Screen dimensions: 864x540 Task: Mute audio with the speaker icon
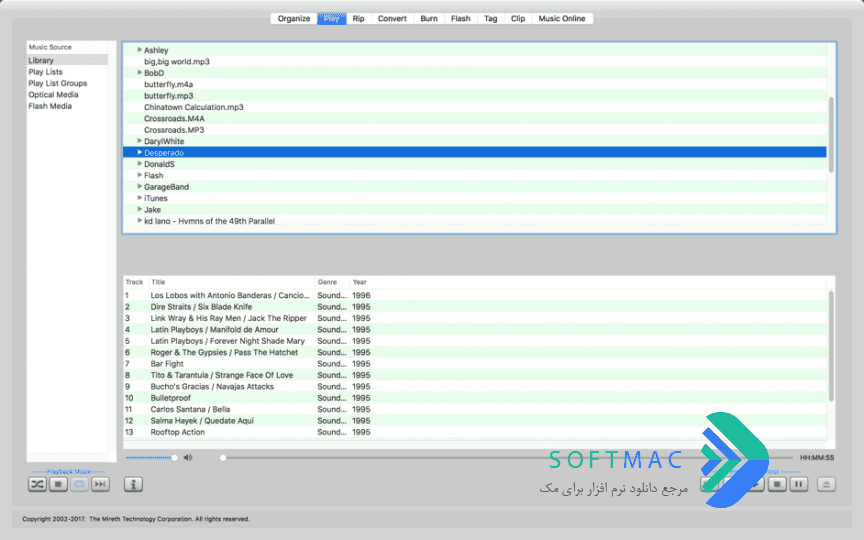[x=188, y=457]
